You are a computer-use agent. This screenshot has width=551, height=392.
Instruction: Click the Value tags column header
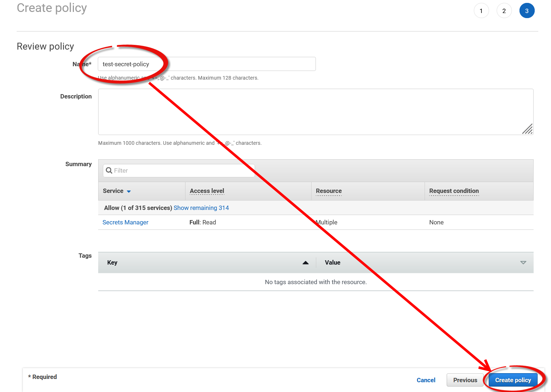point(332,262)
